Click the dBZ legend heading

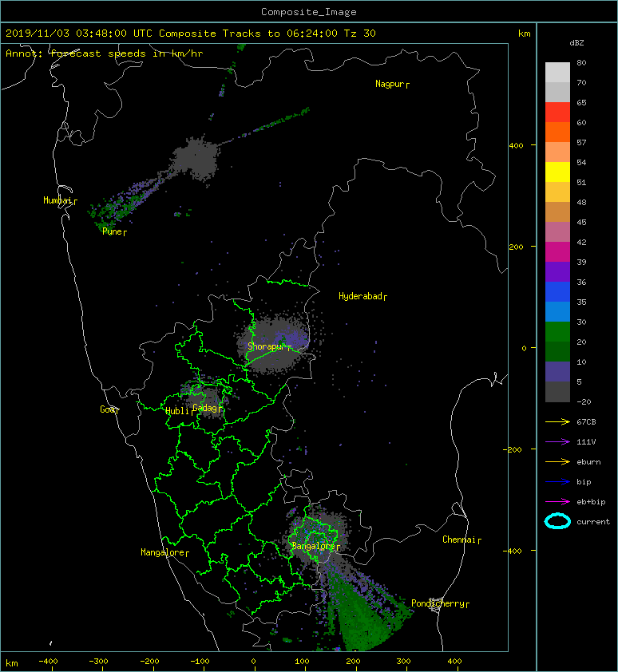click(576, 43)
